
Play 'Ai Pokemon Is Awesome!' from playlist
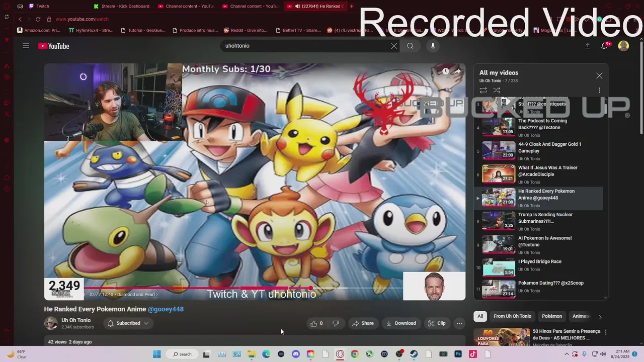click(538, 245)
